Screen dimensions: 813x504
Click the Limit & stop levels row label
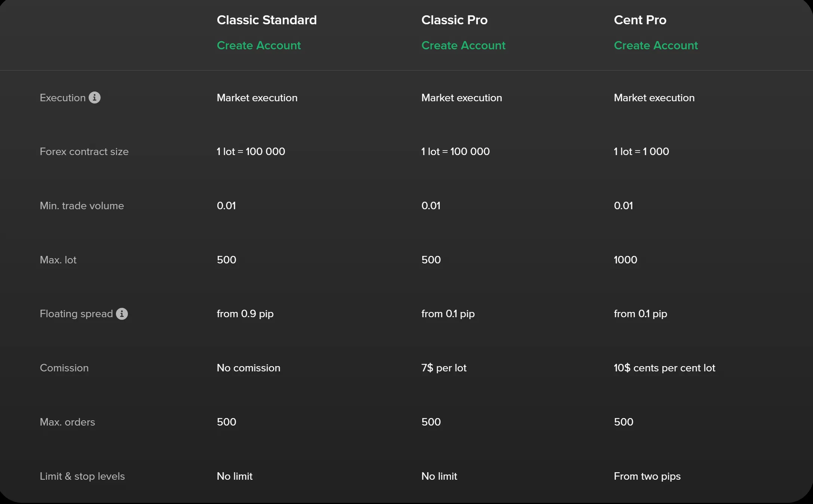(82, 476)
